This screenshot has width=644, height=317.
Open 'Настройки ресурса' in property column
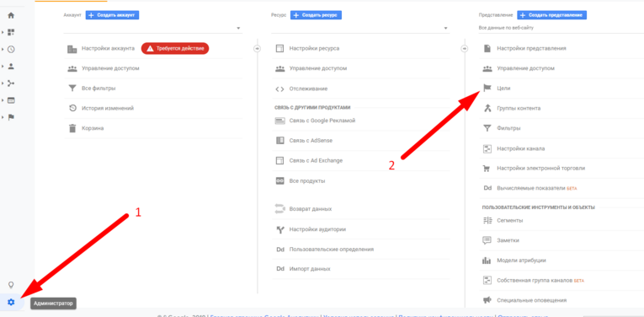click(x=314, y=48)
